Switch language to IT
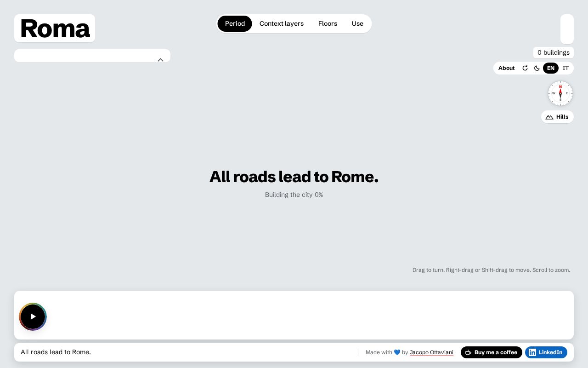Screen dimensions: 588x368 (565, 68)
